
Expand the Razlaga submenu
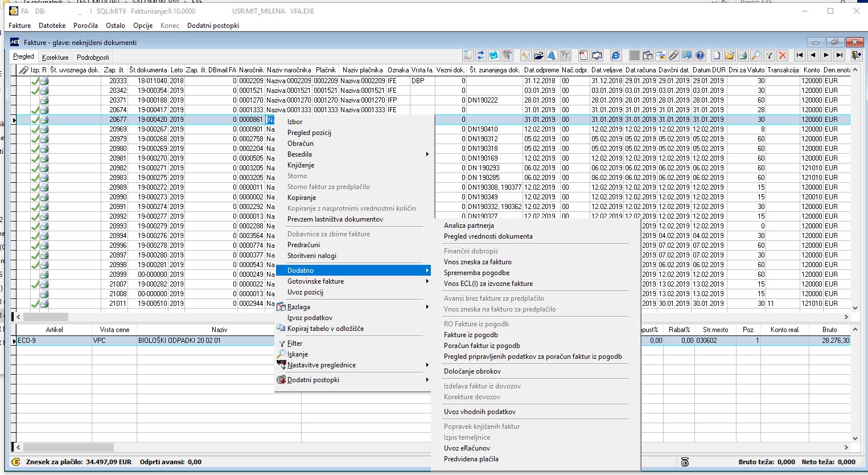[x=427, y=307]
